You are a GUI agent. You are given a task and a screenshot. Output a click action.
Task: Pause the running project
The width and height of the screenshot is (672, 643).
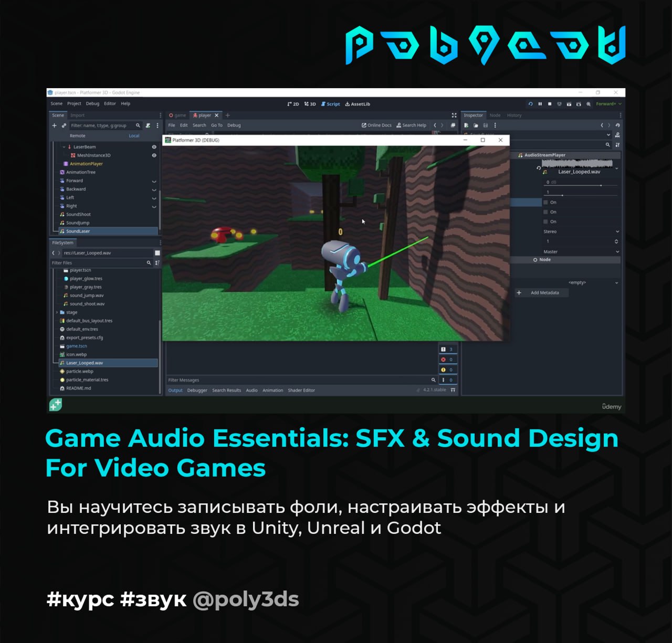tap(540, 104)
